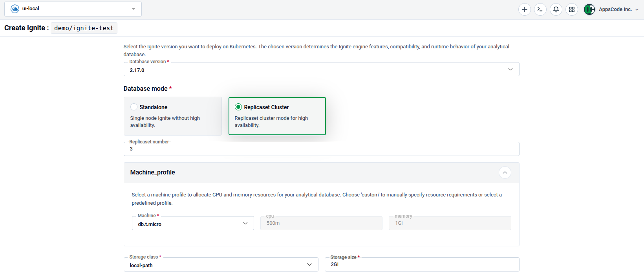Click the disabled memory field

point(450,223)
